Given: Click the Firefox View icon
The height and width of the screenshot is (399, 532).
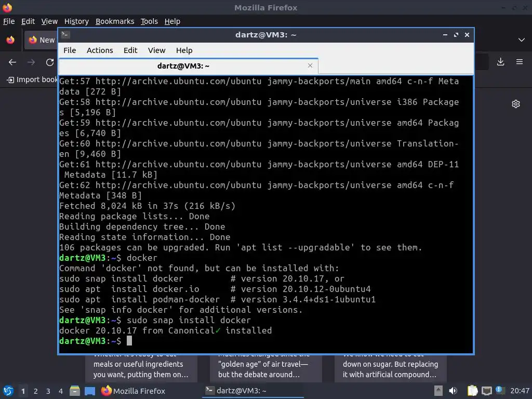Looking at the screenshot, I should point(10,40).
